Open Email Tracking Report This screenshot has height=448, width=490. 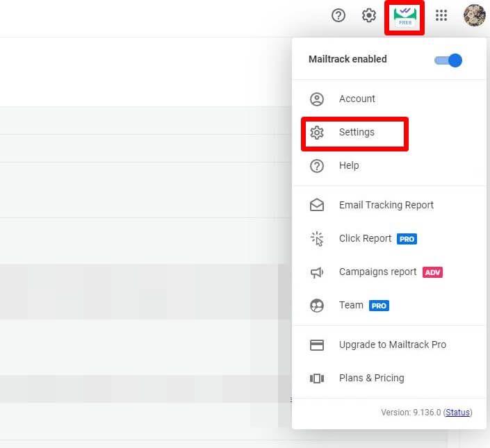[x=389, y=205]
